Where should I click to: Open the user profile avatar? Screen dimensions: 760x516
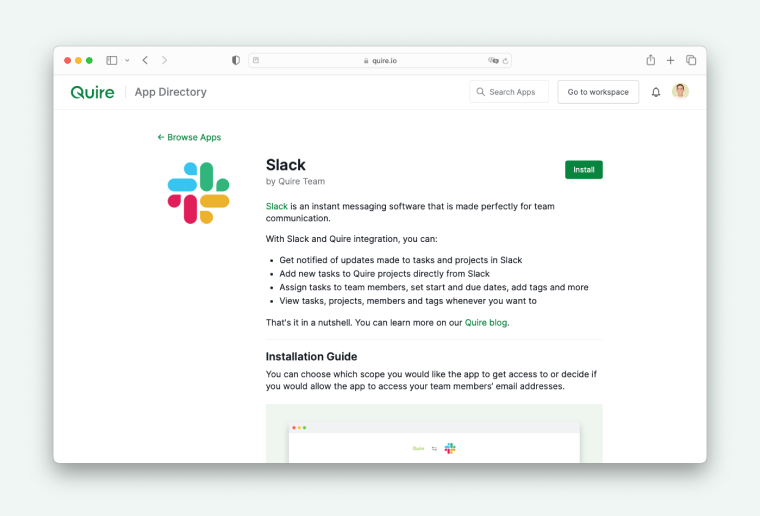coord(680,91)
